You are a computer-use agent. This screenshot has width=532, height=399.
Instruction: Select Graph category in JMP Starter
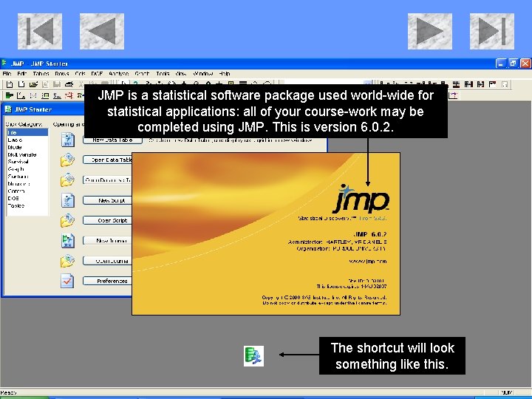(27, 169)
